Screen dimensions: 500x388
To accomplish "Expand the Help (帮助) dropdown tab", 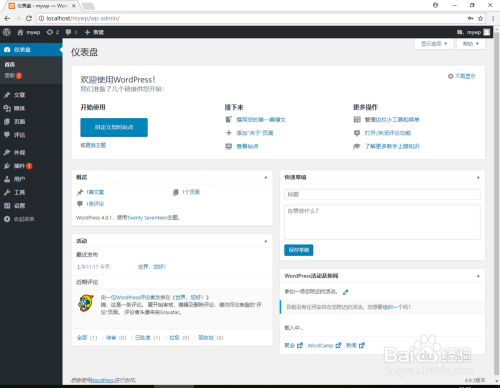I will pyautogui.click(x=471, y=44).
